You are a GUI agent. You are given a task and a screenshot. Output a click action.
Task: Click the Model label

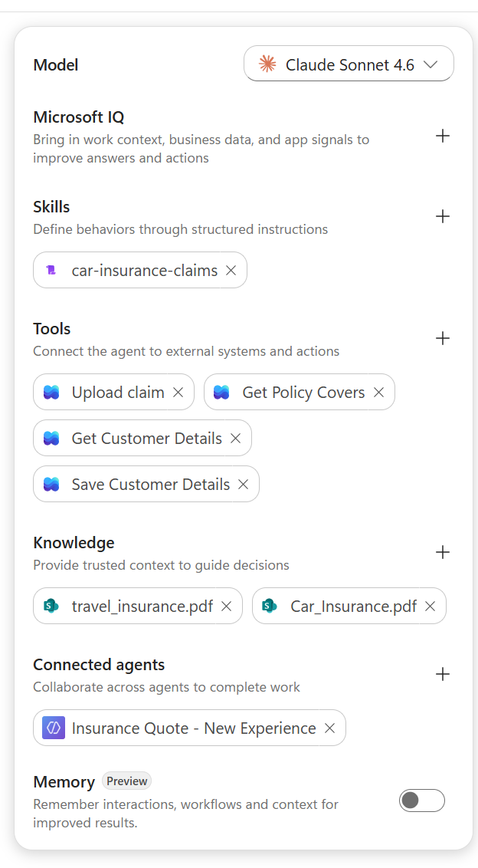(x=56, y=64)
